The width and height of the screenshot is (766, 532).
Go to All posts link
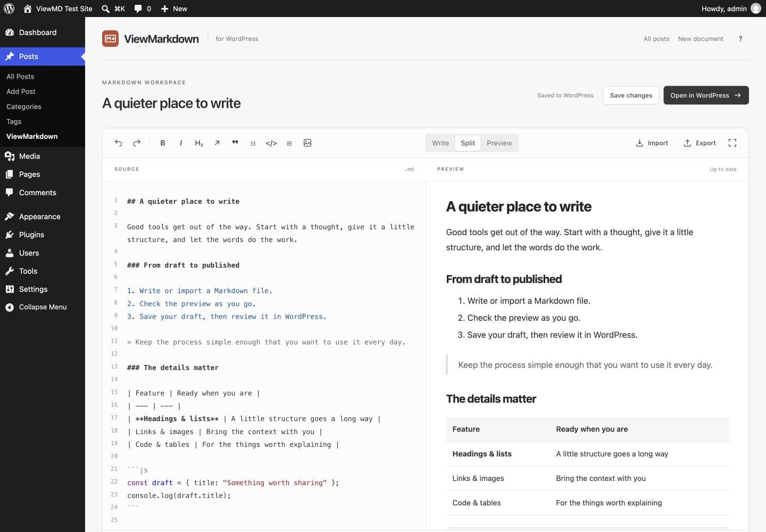tap(656, 39)
